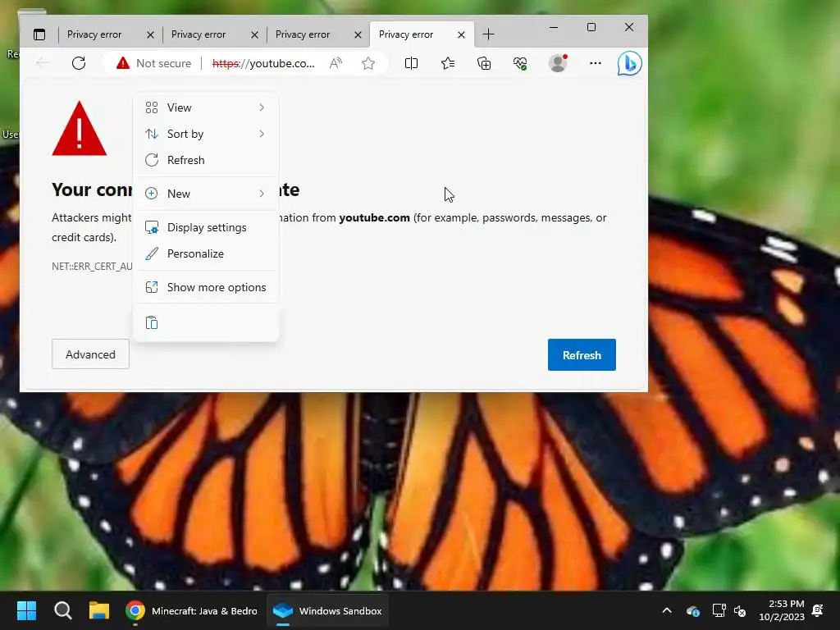Expand the View submenu
840x630 pixels.
pos(206,107)
